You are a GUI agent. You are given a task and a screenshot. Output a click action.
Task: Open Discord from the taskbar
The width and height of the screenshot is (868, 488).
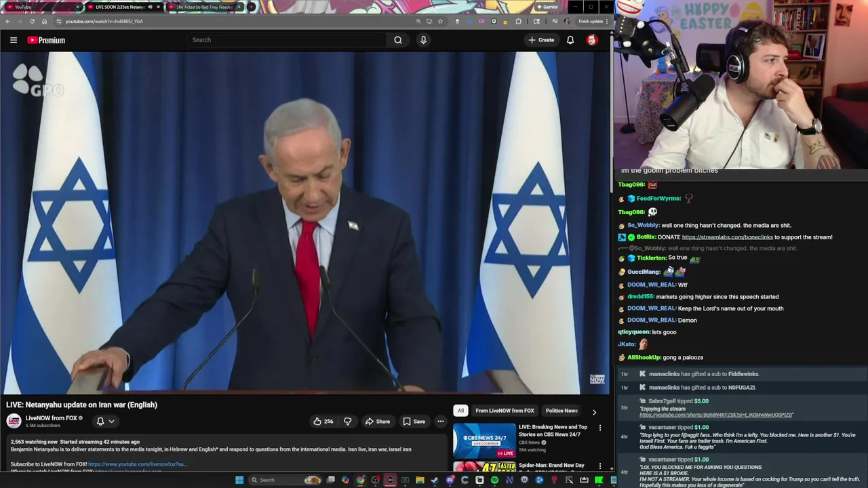coord(450,480)
